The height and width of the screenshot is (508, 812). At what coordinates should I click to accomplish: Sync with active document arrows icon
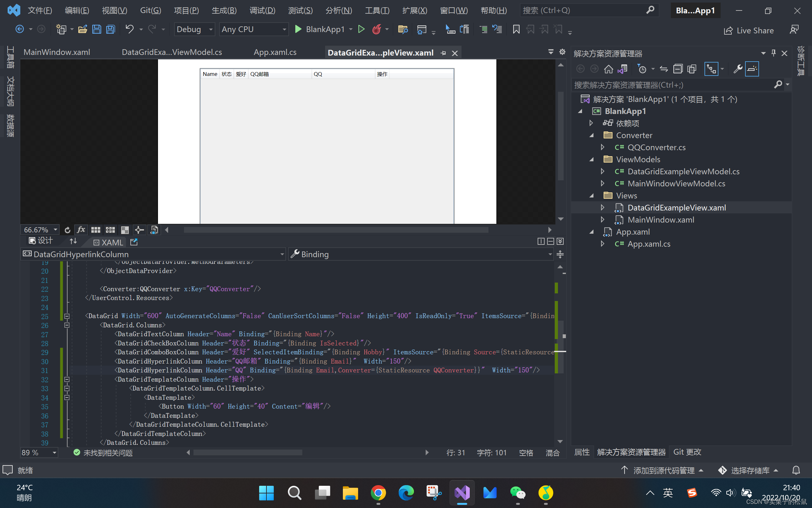pos(664,69)
